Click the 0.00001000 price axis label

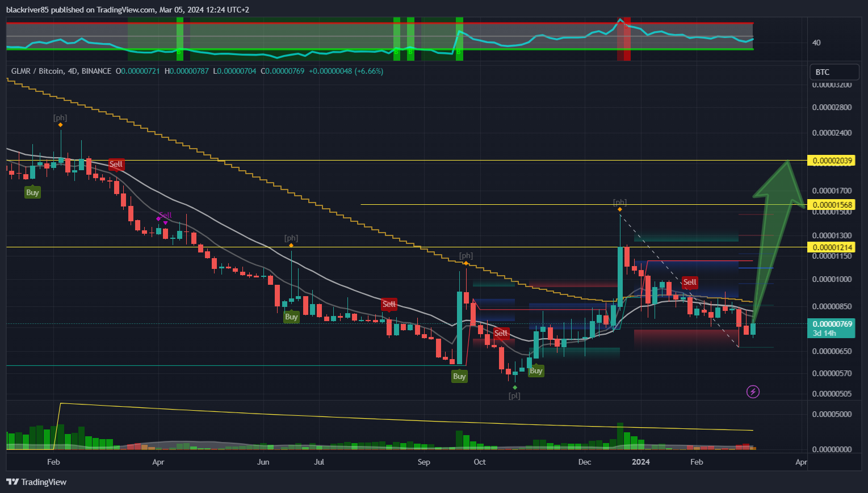click(x=832, y=279)
